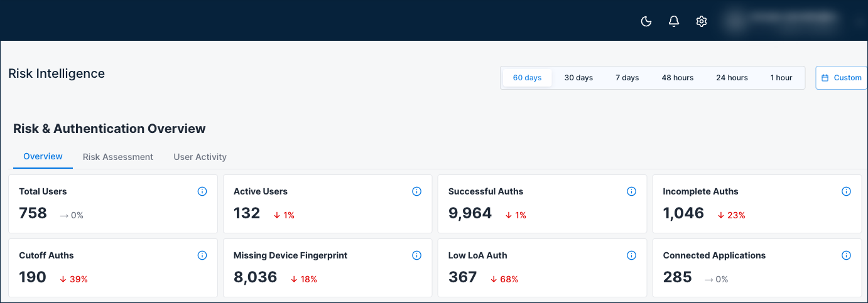The height and width of the screenshot is (303, 868).
Task: Click the 23% decrease on Incomplete Auths
Action: point(731,215)
